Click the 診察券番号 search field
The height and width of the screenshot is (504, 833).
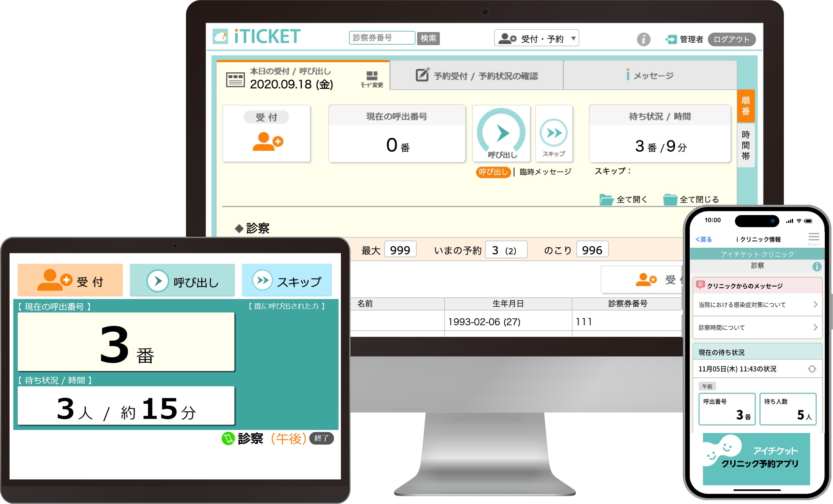(382, 38)
